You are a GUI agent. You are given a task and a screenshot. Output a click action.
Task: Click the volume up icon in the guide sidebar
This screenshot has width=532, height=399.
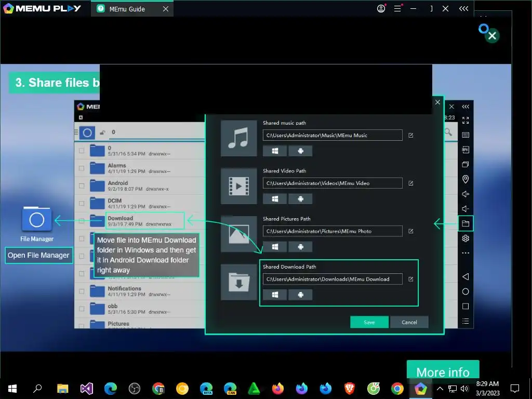pos(465,194)
